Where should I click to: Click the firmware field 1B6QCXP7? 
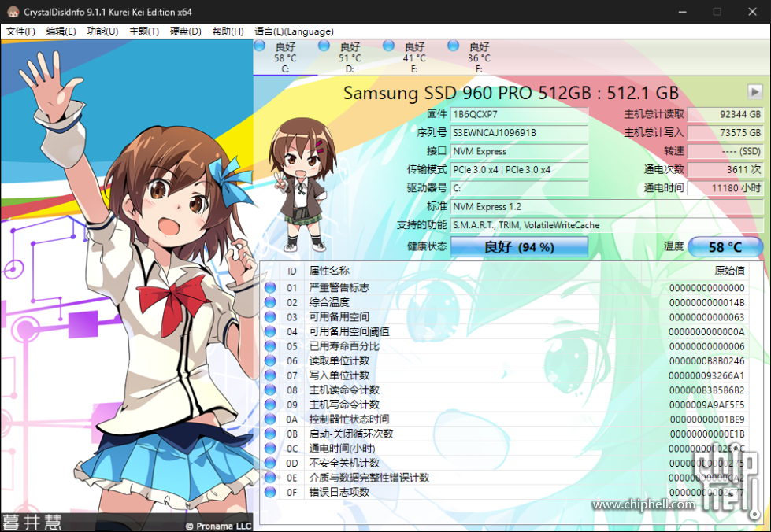(x=519, y=114)
